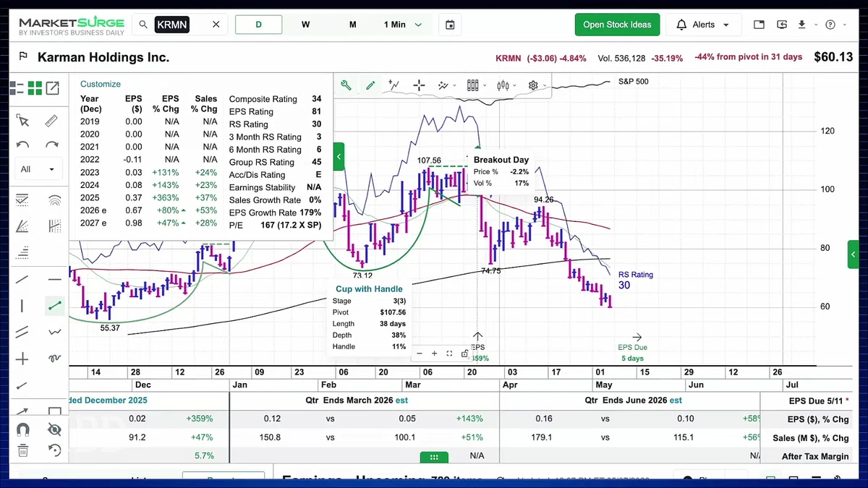Click the chart fullscreen bracket icon
The width and height of the screenshot is (868, 488).
pyautogui.click(x=449, y=354)
